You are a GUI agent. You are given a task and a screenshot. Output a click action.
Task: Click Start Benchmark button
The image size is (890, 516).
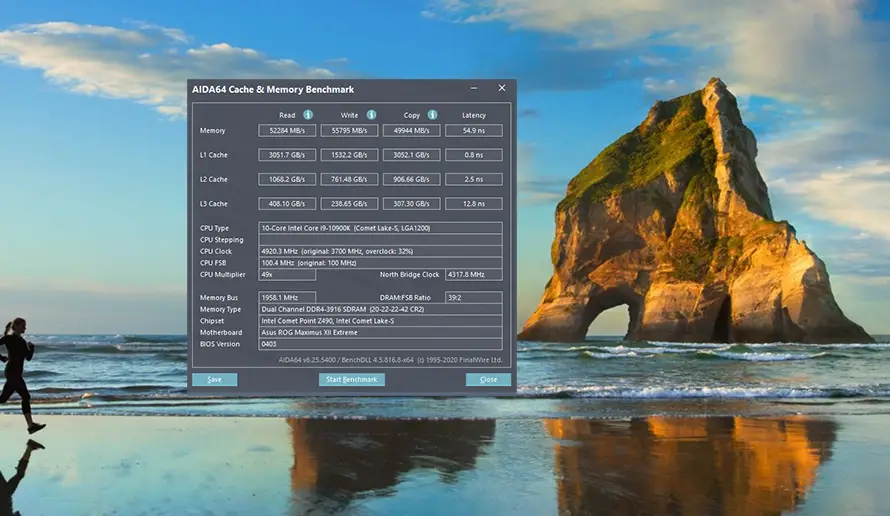351,379
